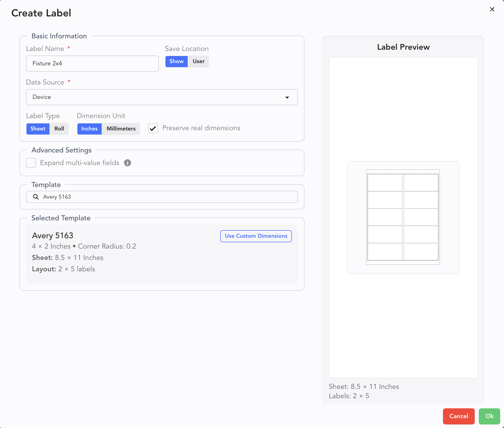Screen dimensions: 504x428
Task: Click the info icon beside Expand multi-value fields
Action: point(127,163)
